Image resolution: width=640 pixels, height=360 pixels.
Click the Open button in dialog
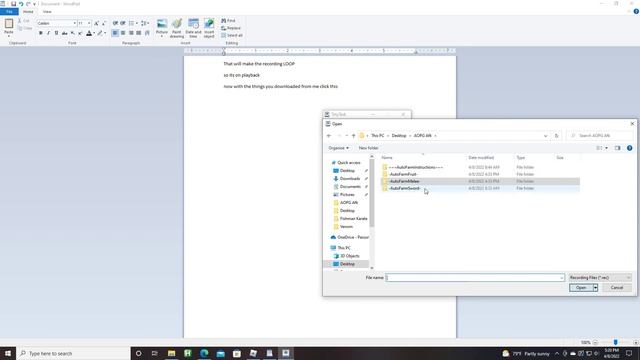(581, 288)
